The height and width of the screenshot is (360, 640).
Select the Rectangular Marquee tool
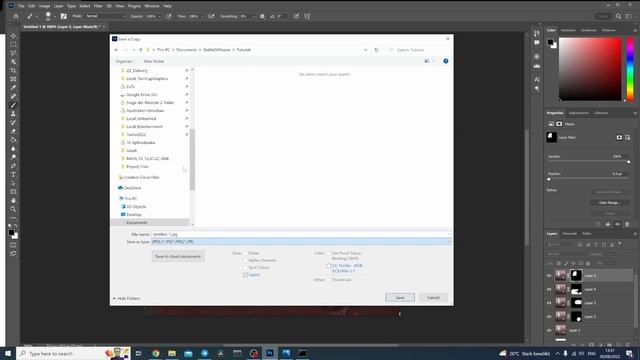coord(13,44)
